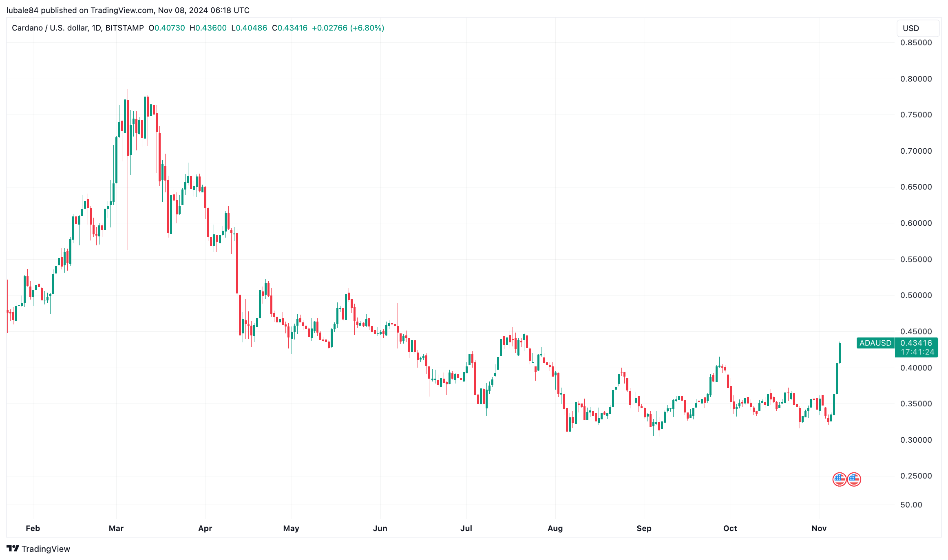Click the 0.55000 price axis label
The width and height of the screenshot is (948, 560).
point(916,259)
